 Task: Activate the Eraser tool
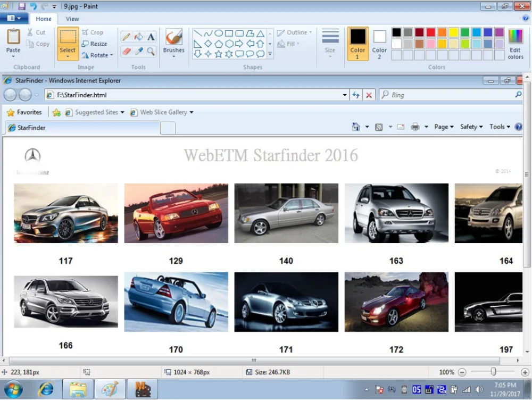click(x=126, y=51)
